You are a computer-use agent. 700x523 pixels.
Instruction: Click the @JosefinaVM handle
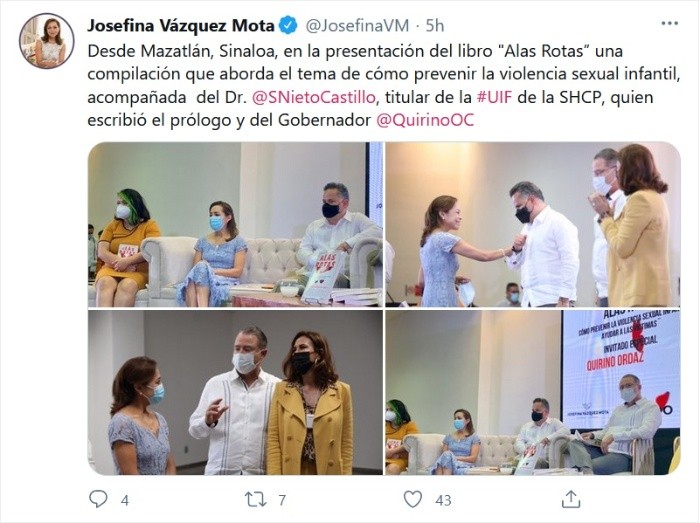(357, 26)
